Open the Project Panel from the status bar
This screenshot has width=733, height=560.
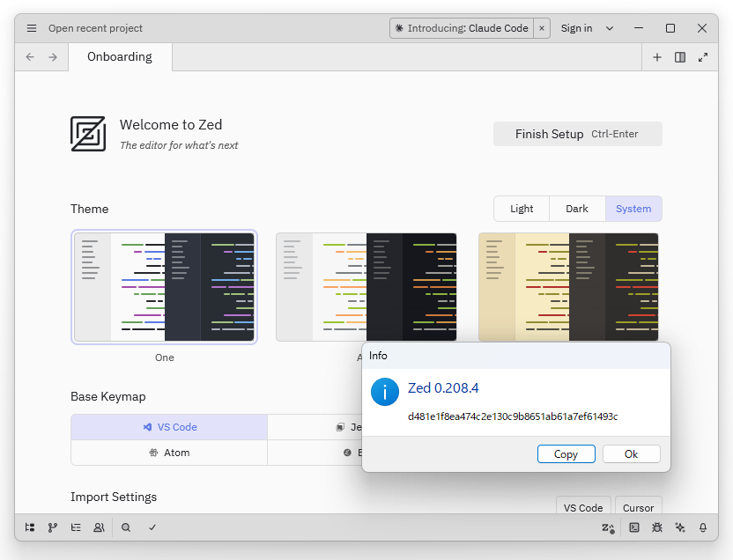[29, 527]
